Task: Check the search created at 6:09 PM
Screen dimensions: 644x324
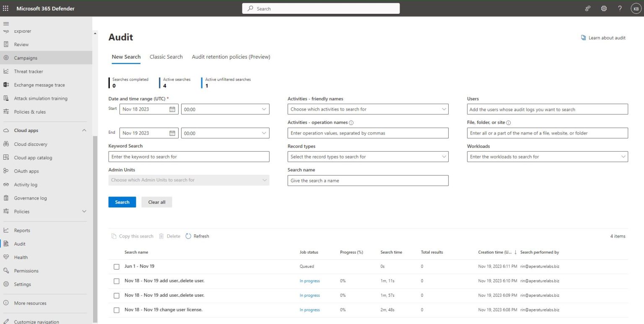Action: [117, 295]
